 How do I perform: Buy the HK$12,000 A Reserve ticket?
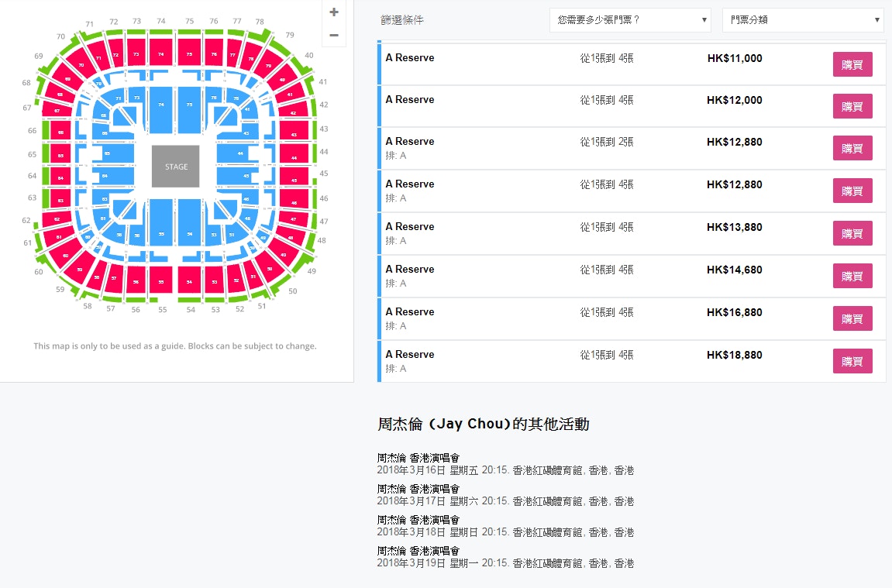click(x=852, y=106)
